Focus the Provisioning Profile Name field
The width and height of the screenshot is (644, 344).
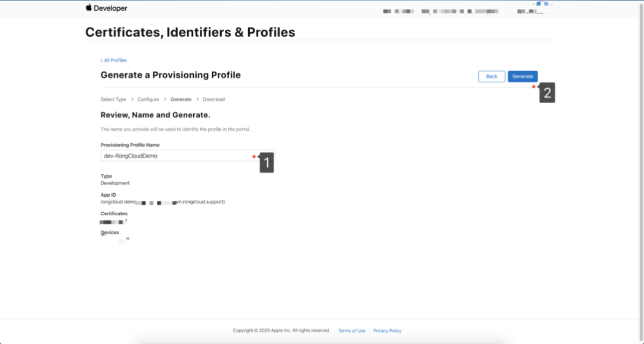coord(176,156)
